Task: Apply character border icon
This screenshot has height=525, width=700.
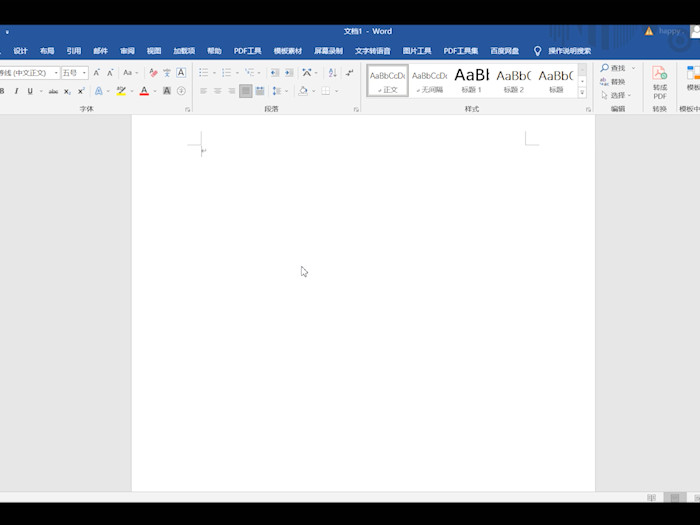Action: pos(181,72)
